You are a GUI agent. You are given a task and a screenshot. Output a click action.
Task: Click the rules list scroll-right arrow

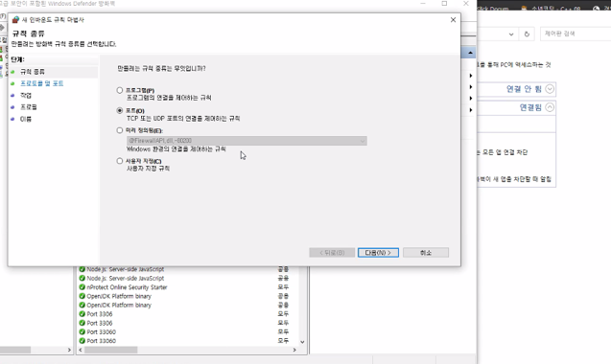pyautogui.click(x=294, y=350)
